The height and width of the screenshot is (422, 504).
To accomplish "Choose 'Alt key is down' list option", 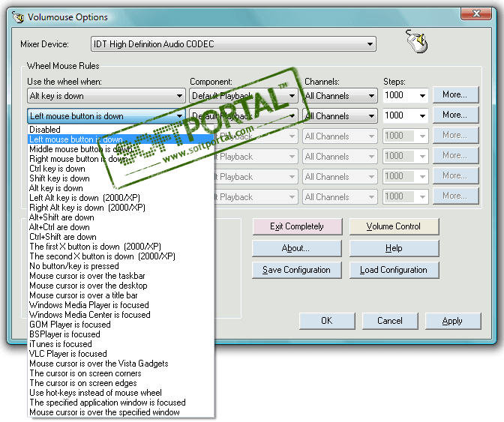I will [x=121, y=188].
